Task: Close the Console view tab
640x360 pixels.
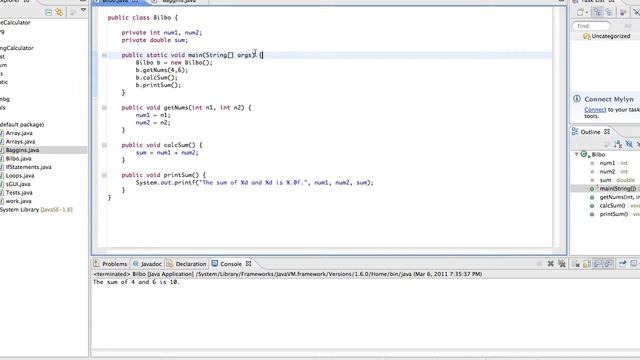Action: [248, 264]
